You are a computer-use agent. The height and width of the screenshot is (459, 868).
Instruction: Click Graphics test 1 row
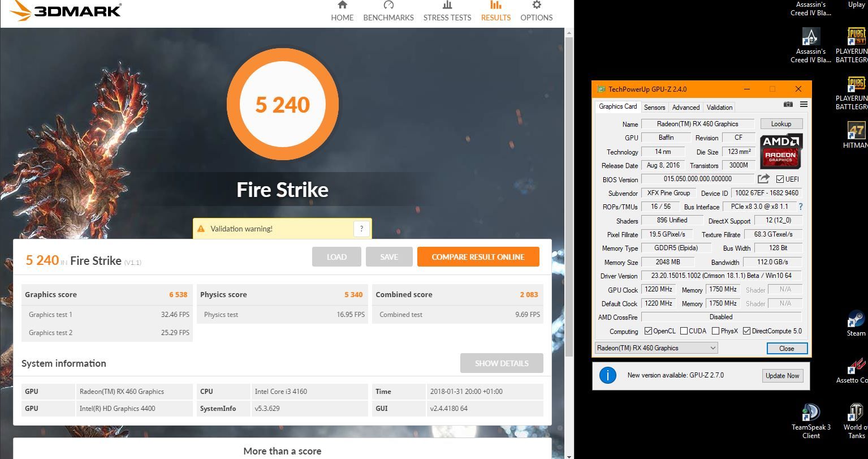click(107, 315)
